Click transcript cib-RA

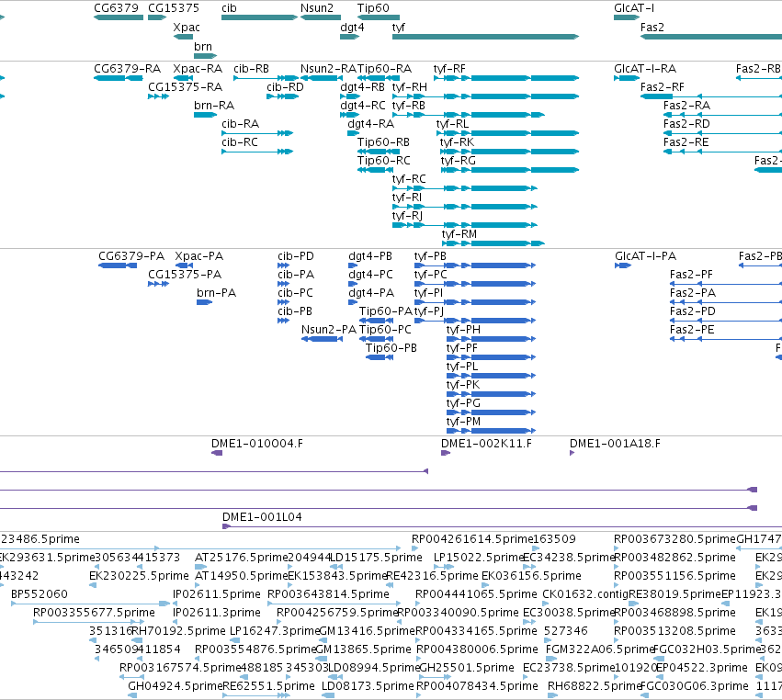point(241,124)
